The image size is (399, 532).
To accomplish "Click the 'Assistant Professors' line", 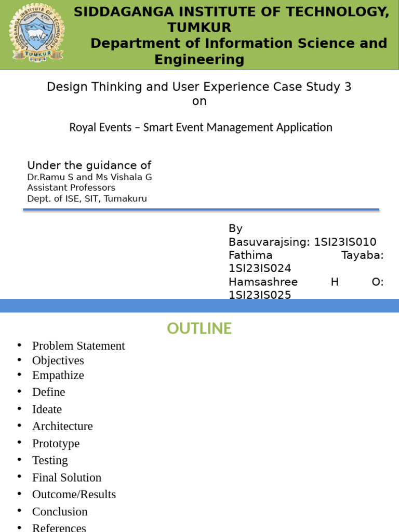I will click(x=71, y=188).
